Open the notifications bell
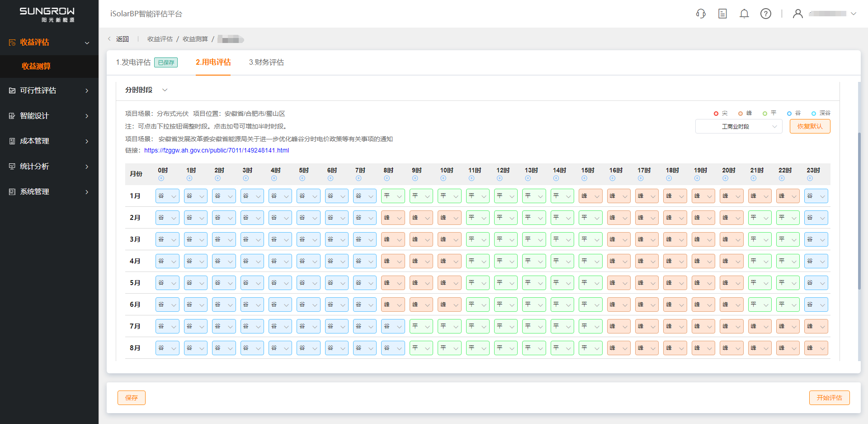Viewport: 868px width, 424px height. click(744, 14)
